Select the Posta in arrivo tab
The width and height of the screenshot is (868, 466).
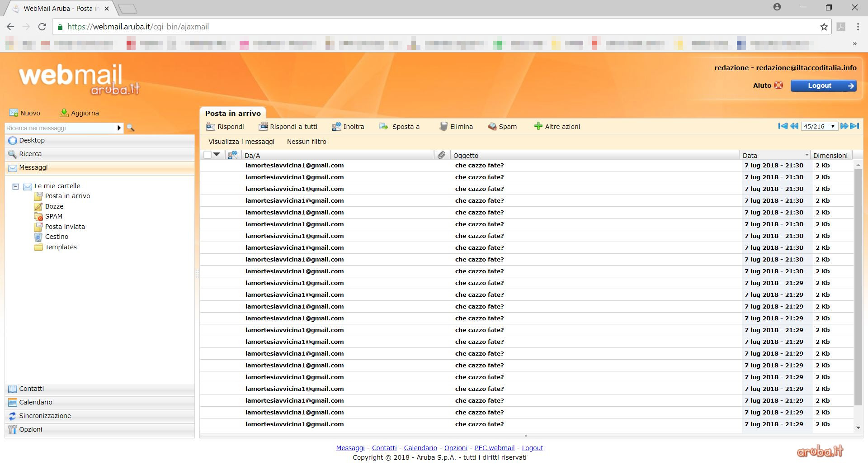[x=233, y=113]
